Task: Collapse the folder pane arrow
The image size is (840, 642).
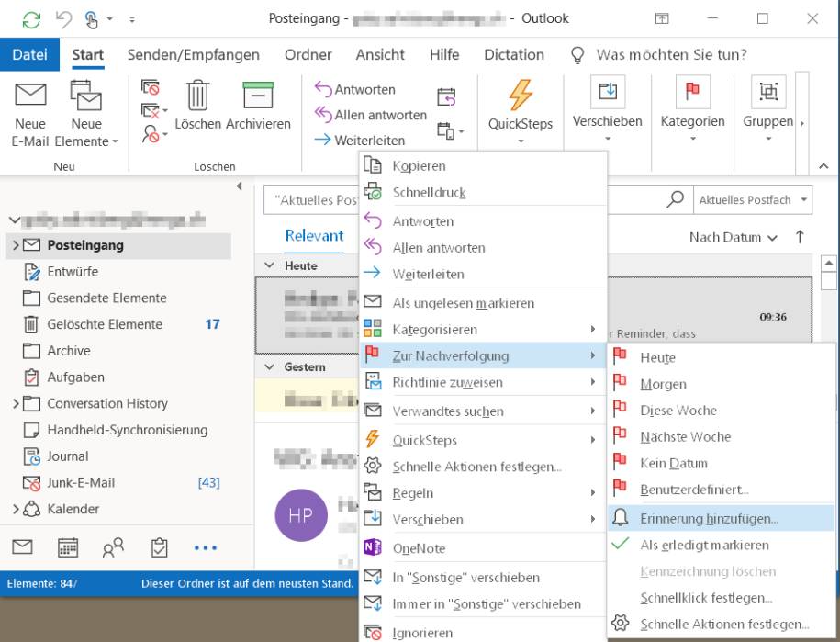Action: (x=239, y=186)
